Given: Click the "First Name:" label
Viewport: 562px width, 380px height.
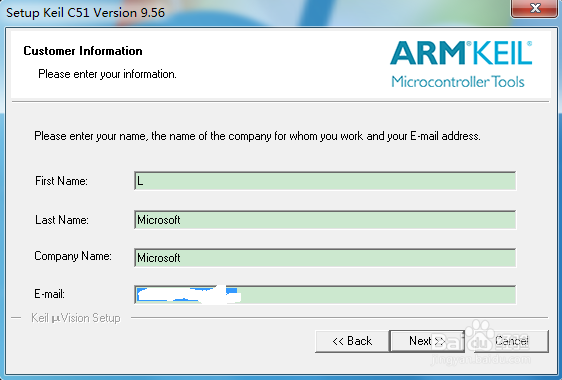Looking at the screenshot, I should pyautogui.click(x=61, y=181).
